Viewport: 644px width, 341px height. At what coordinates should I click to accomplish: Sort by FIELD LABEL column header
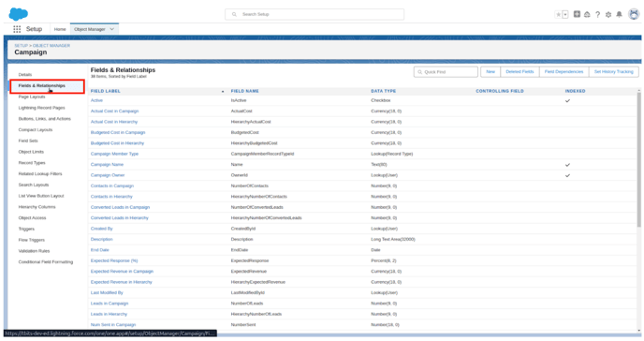[x=106, y=91]
